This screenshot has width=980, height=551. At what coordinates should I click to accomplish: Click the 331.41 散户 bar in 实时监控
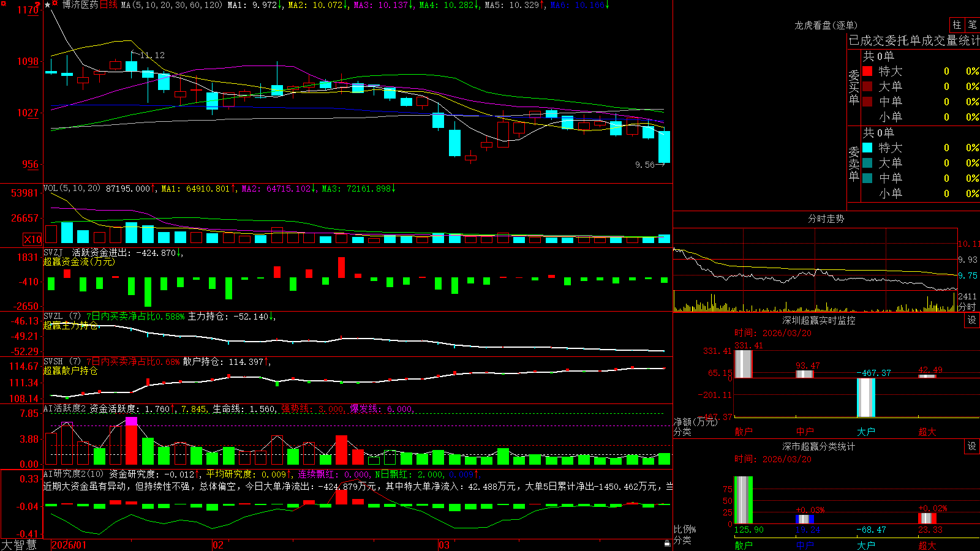tap(743, 364)
